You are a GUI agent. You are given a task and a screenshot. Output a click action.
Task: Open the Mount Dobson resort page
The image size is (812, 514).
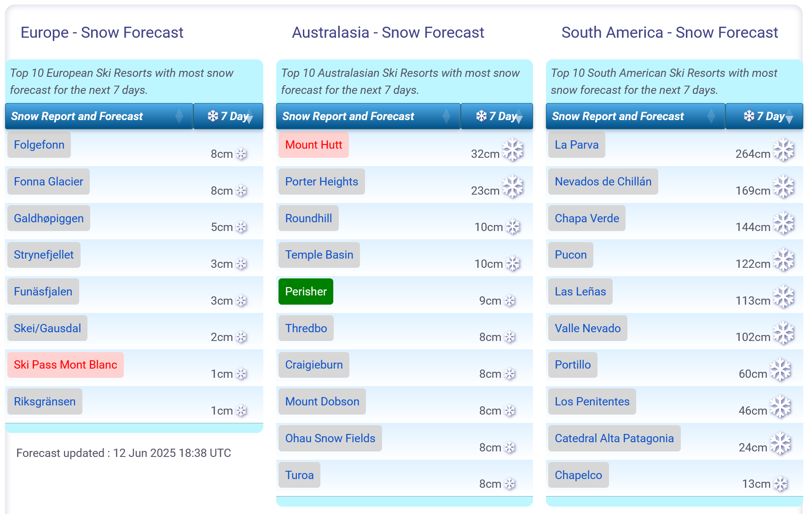coord(322,401)
